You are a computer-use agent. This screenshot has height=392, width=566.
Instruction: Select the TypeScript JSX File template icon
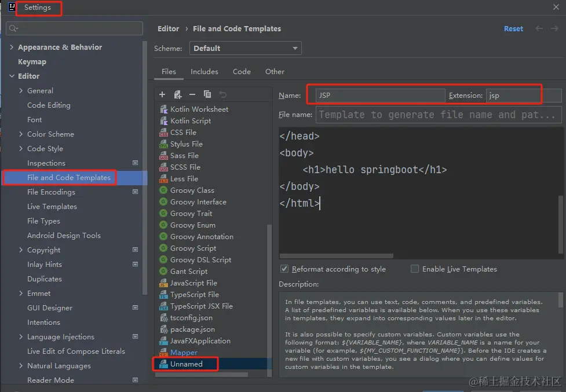163,306
